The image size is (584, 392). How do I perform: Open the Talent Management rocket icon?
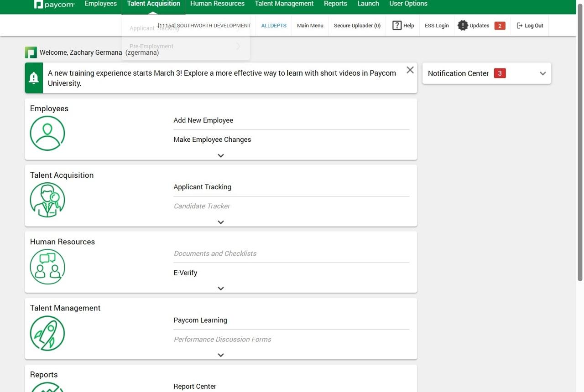click(47, 333)
